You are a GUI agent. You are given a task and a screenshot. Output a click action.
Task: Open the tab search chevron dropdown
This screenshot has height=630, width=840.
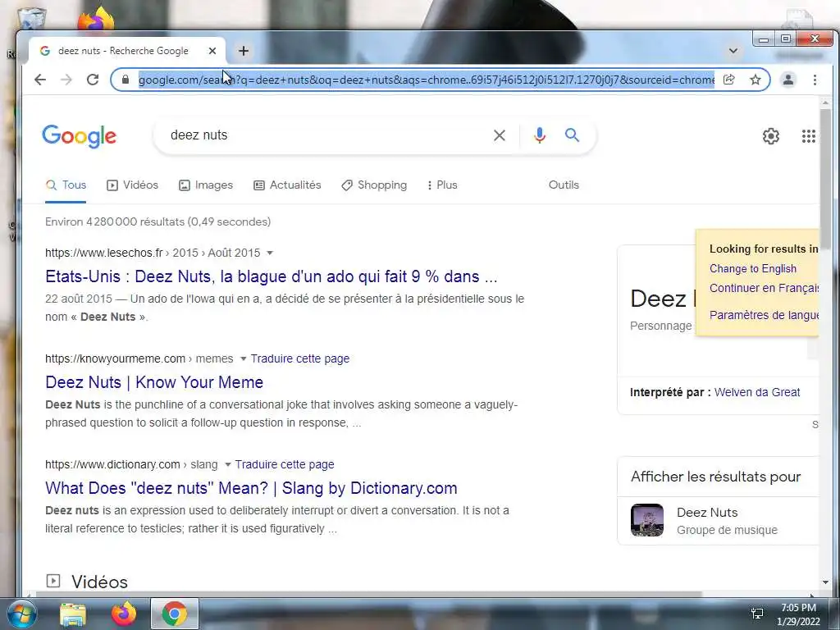pos(733,51)
